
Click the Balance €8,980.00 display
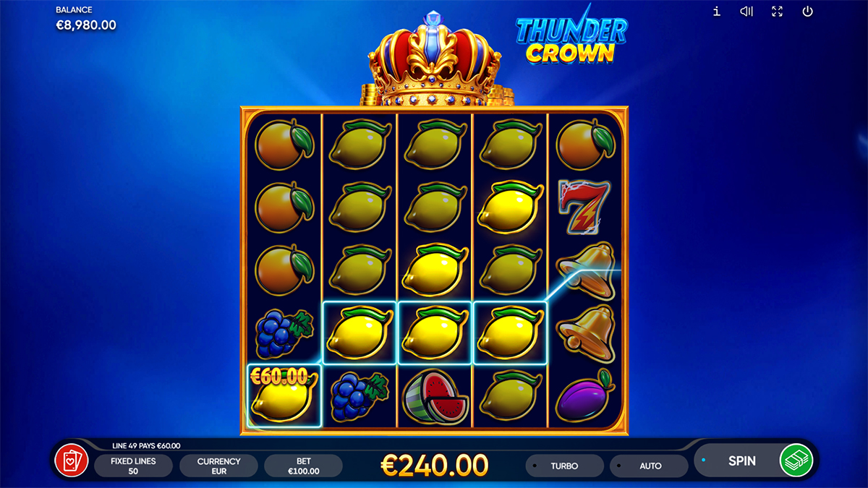click(x=86, y=20)
